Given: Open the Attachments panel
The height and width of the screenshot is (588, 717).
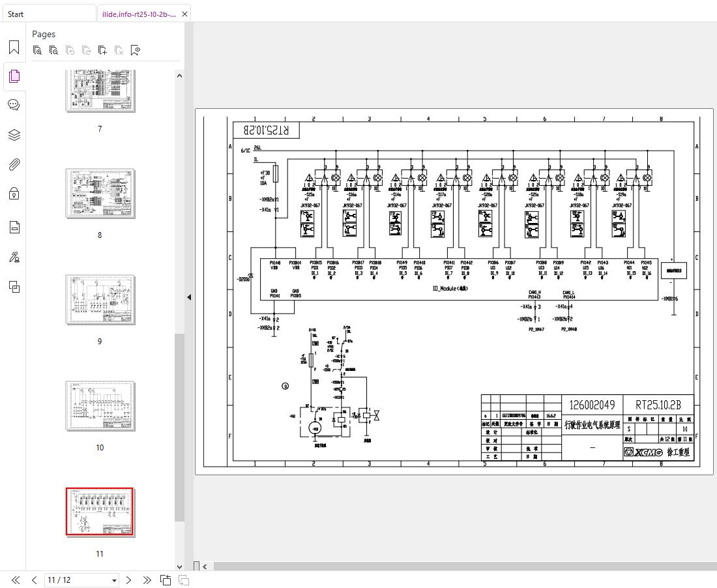Looking at the screenshot, I should [x=14, y=164].
